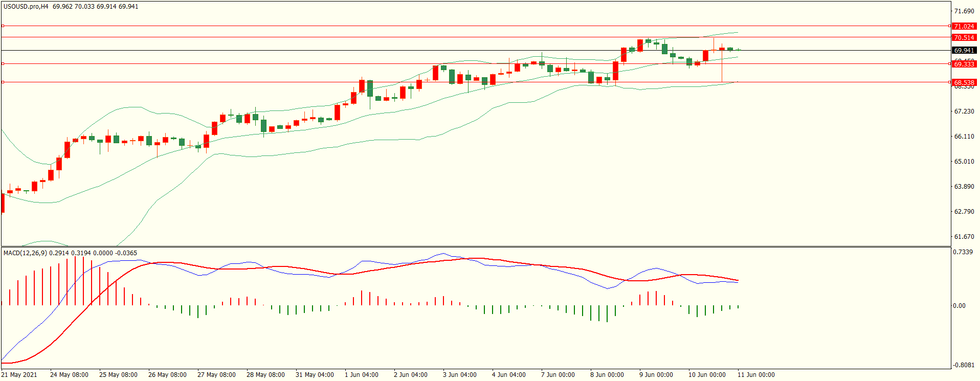Click the 8 Jun 00:00 time label

click(607, 374)
